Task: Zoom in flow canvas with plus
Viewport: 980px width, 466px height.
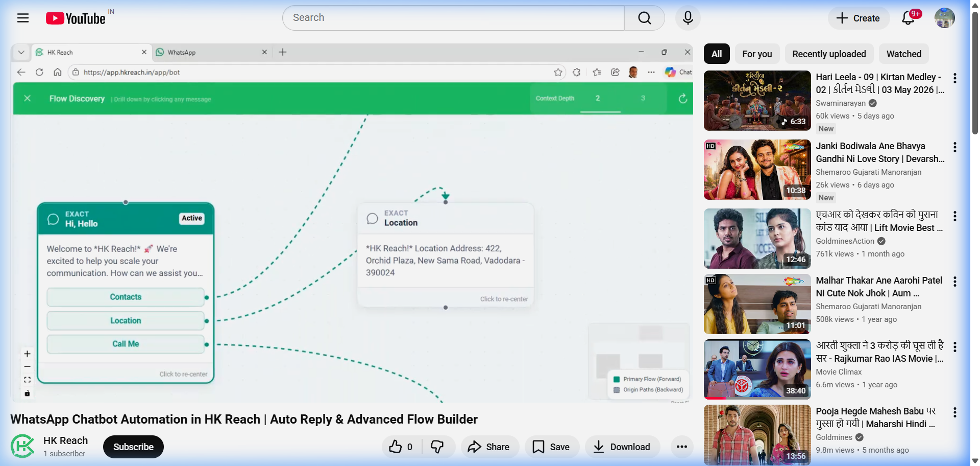Action: 28,354
